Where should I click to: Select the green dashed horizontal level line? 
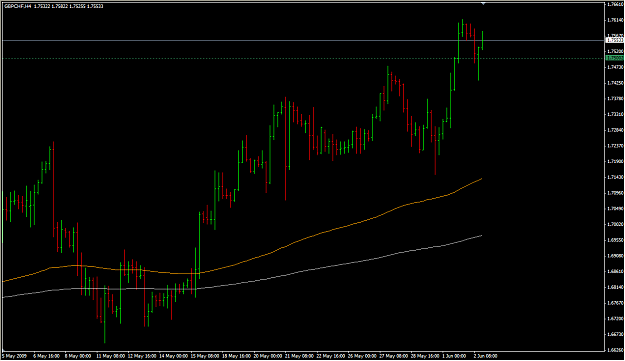click(303, 59)
